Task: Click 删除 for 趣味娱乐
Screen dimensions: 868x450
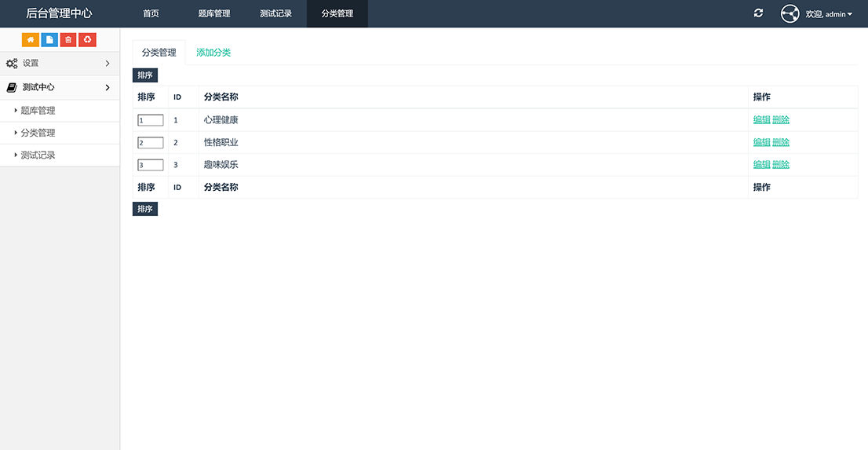Action: click(x=781, y=165)
